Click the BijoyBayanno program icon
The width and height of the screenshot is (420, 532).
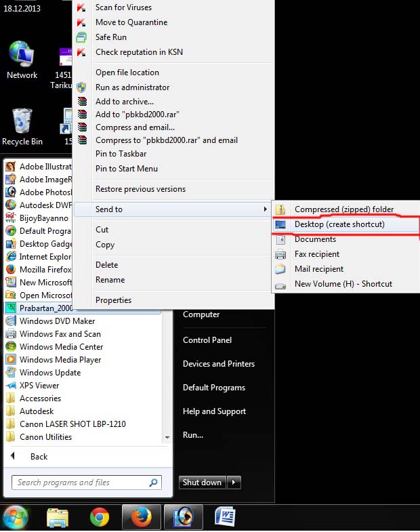[x=11, y=218]
